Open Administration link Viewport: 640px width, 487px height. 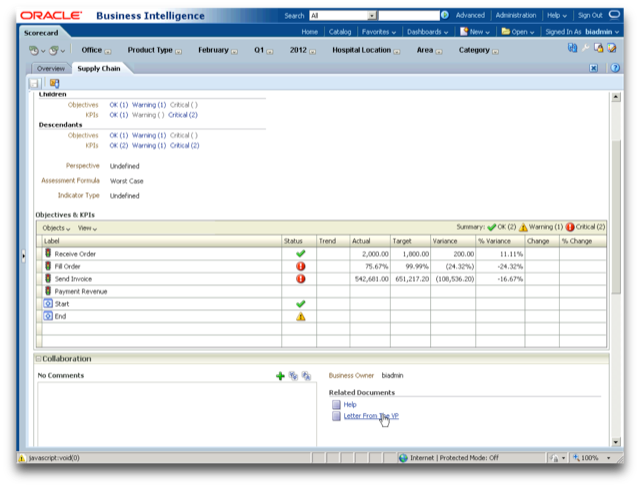pyautogui.click(x=516, y=16)
